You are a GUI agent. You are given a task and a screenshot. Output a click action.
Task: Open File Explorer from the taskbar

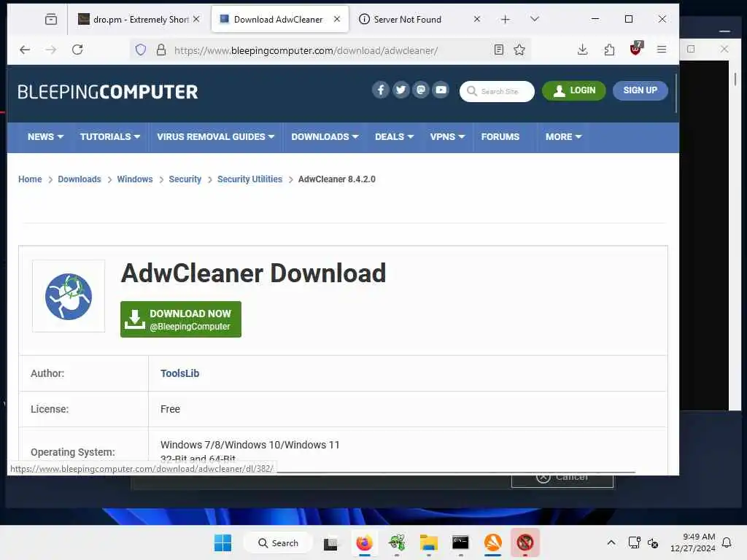(428, 542)
